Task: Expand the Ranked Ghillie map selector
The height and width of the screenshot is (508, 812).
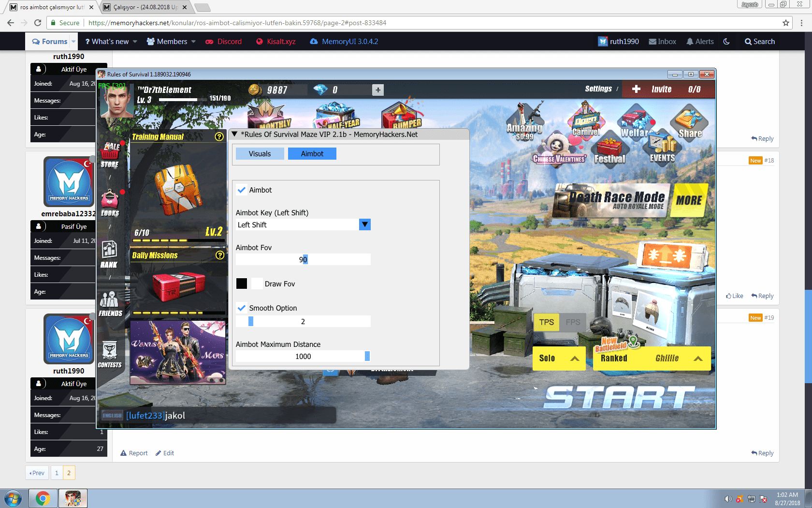Action: pos(652,359)
